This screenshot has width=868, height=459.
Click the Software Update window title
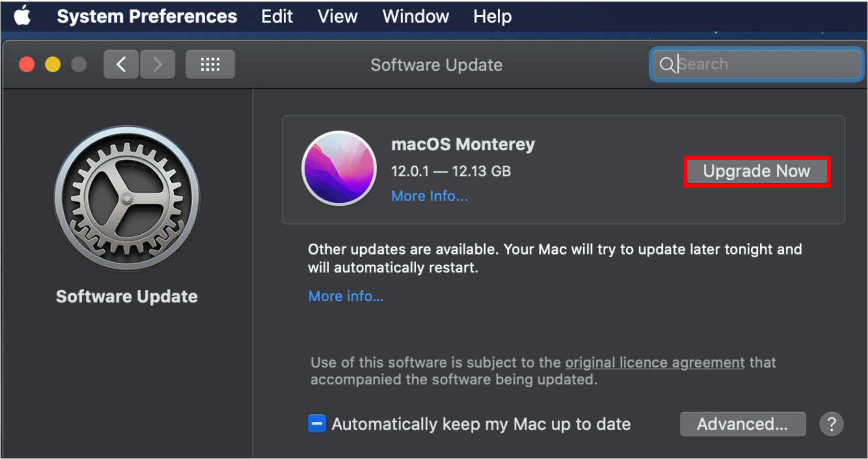pos(436,65)
